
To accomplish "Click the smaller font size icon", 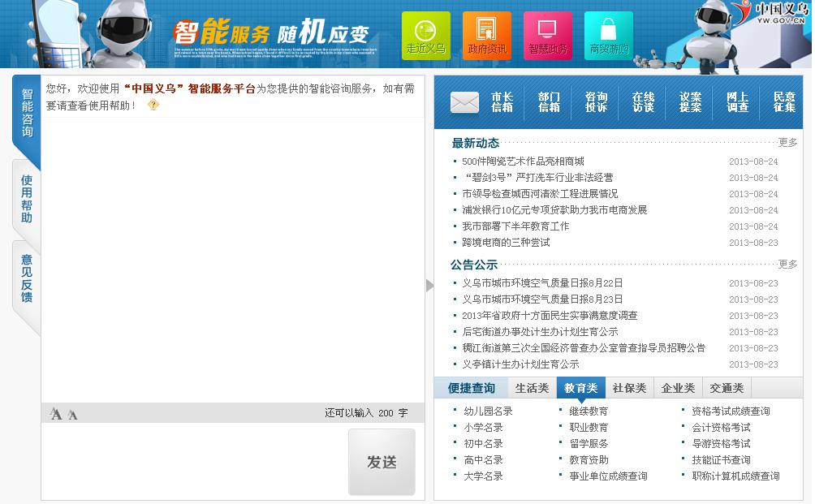I will [x=73, y=415].
